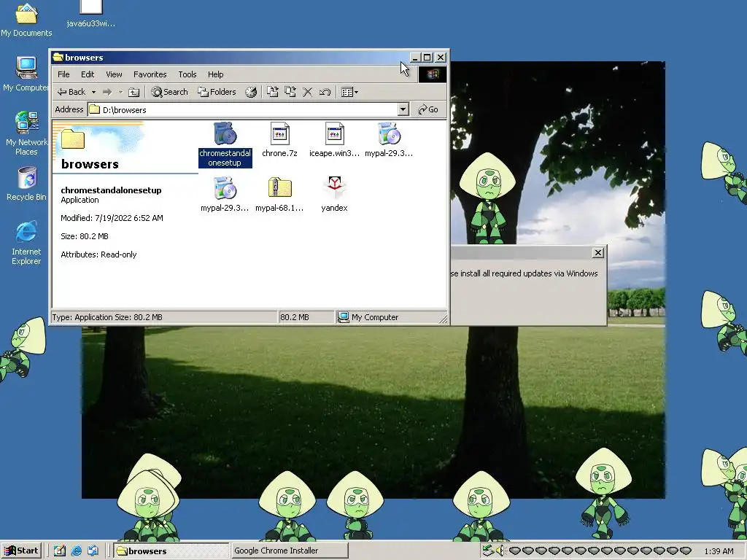Click the Copy To toolbar icon
Viewport: 747px width, 560px height.
coord(290,92)
